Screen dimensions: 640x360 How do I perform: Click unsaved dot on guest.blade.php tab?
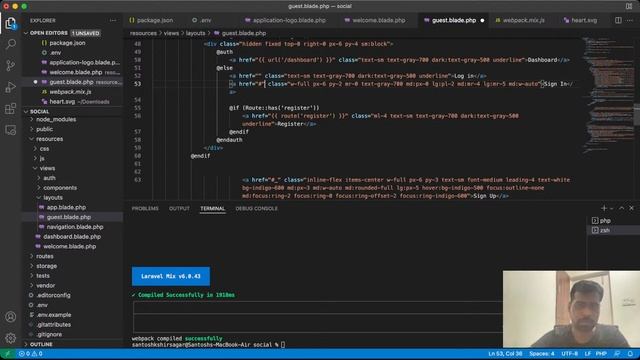tap(482, 20)
